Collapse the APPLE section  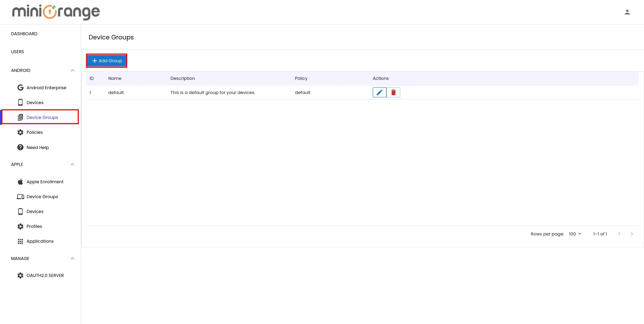(x=72, y=164)
